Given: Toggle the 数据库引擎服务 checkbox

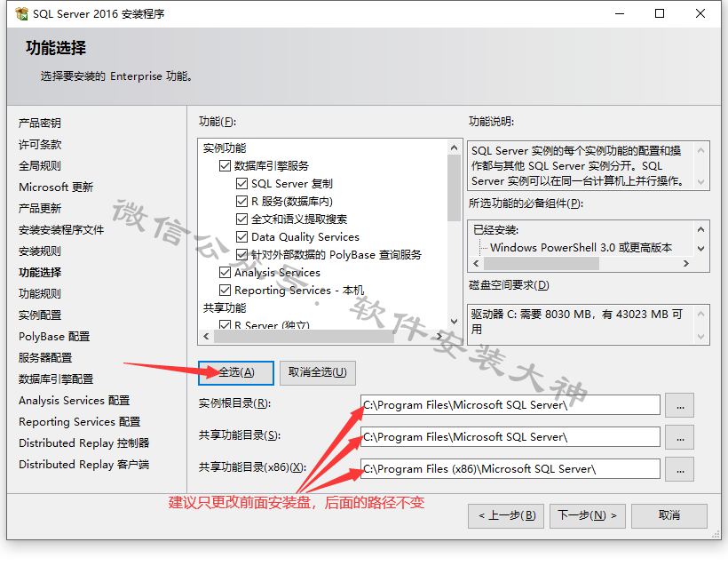Looking at the screenshot, I should click(225, 166).
